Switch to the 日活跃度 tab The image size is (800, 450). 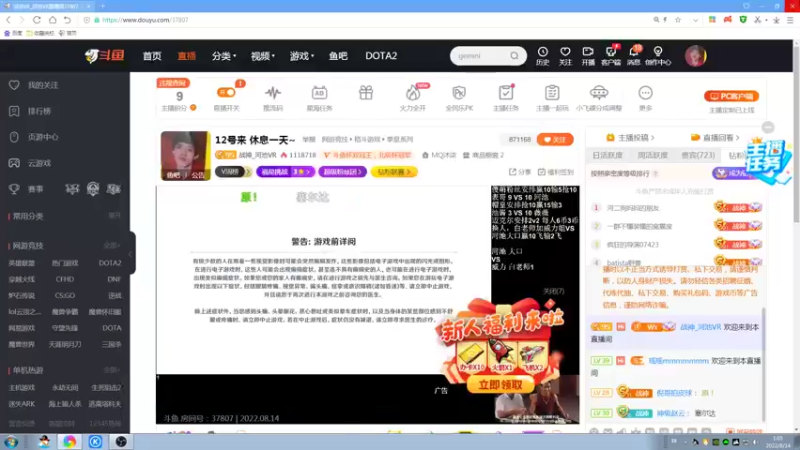click(x=607, y=155)
